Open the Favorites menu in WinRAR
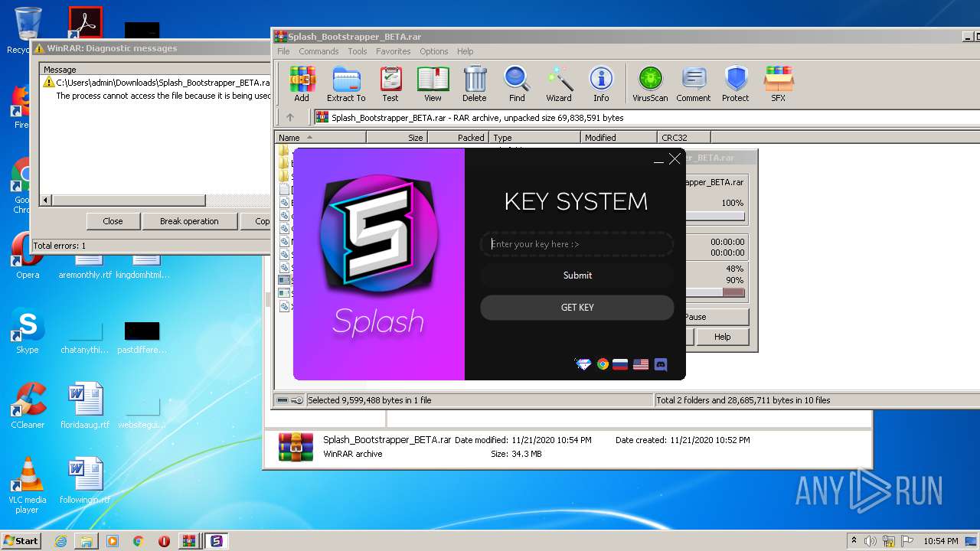Viewport: 980px width, 551px height. coord(393,51)
